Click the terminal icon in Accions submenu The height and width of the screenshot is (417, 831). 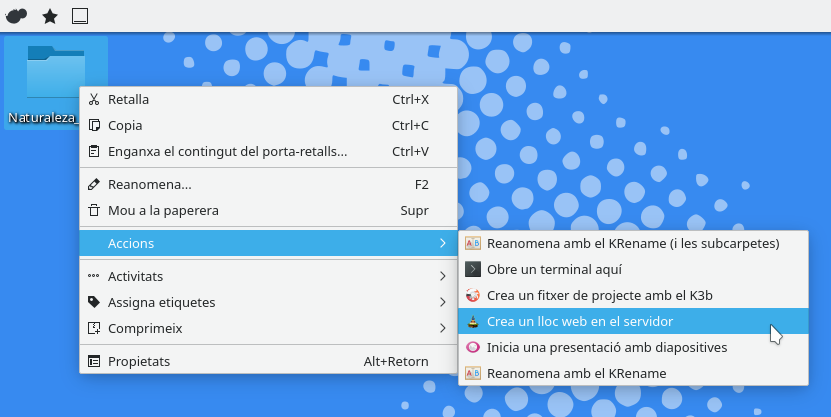[473, 269]
